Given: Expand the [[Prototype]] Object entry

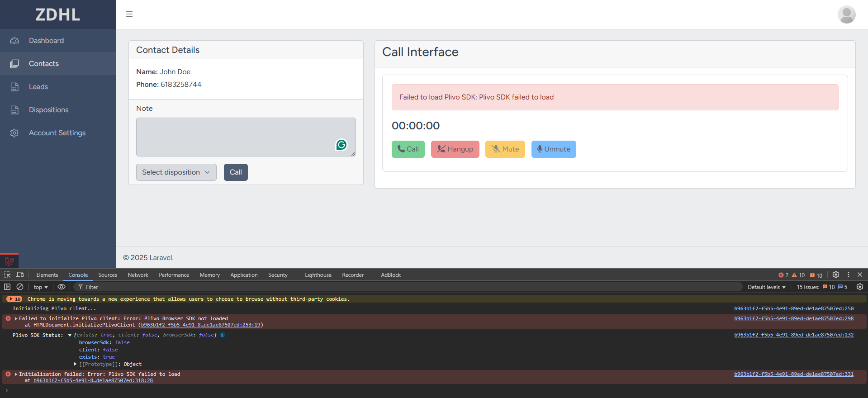Looking at the screenshot, I should tap(76, 364).
